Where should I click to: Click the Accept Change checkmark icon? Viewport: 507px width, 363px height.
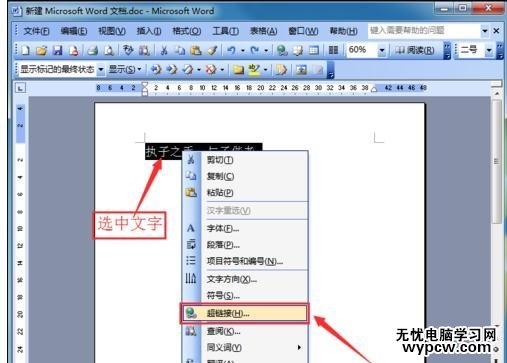188,69
